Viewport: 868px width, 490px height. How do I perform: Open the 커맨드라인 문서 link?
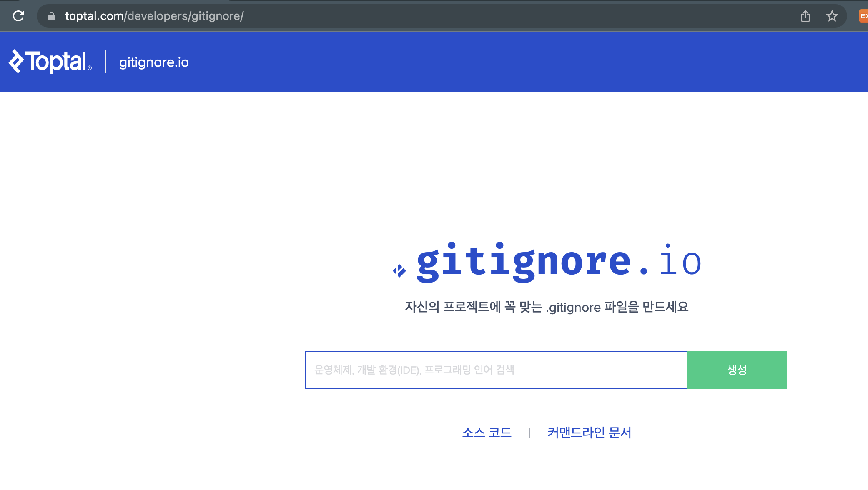tap(590, 432)
